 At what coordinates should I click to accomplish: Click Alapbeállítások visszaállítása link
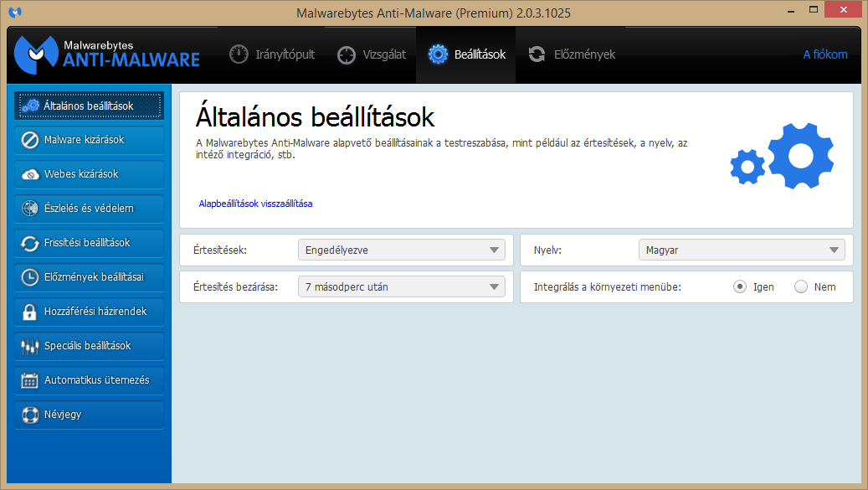(256, 204)
